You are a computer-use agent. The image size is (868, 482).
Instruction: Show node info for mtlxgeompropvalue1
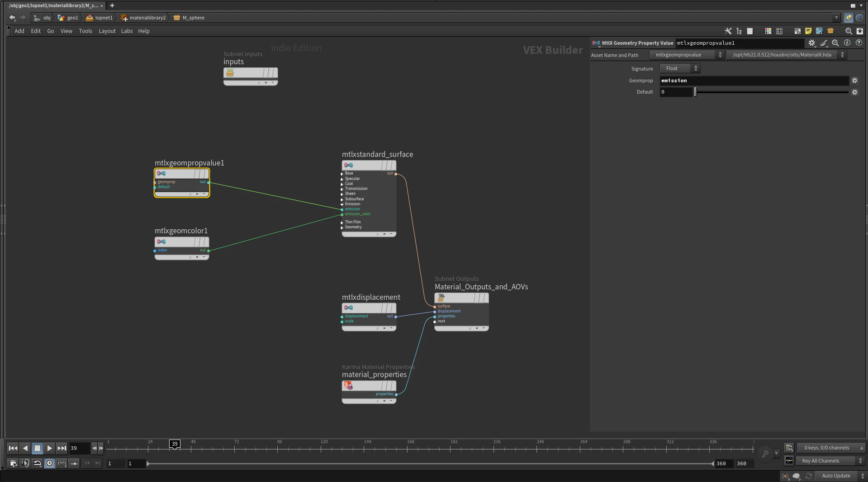click(847, 43)
